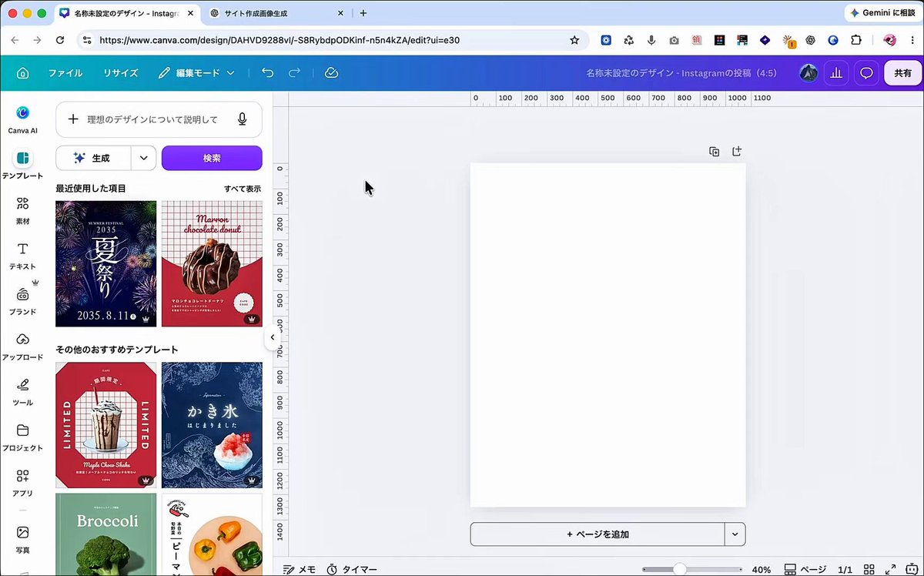Click the Canva URL address bar
The image size is (924, 576).
(334, 40)
